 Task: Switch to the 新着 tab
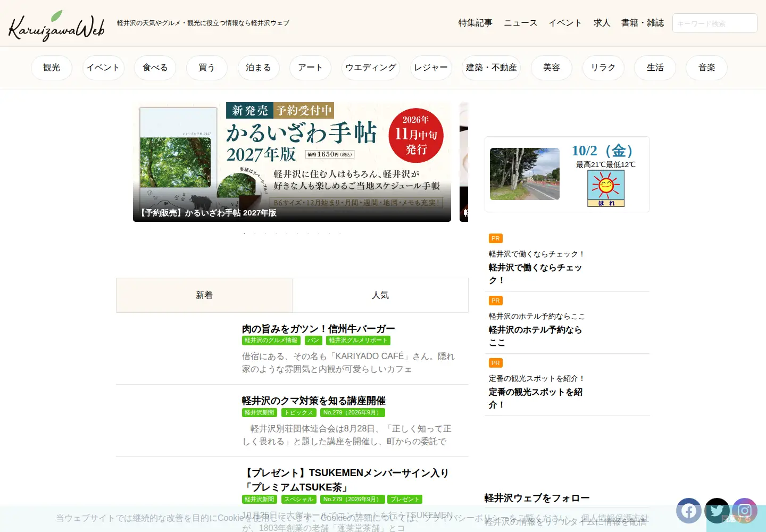click(x=204, y=295)
